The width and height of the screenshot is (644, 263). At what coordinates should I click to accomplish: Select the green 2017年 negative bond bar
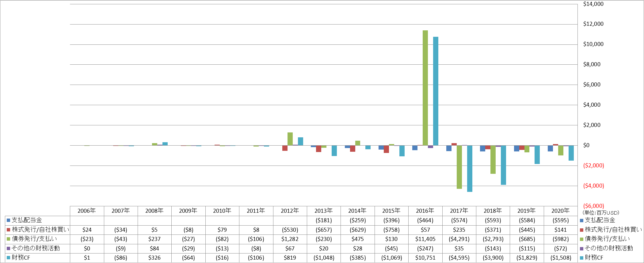tap(459, 167)
